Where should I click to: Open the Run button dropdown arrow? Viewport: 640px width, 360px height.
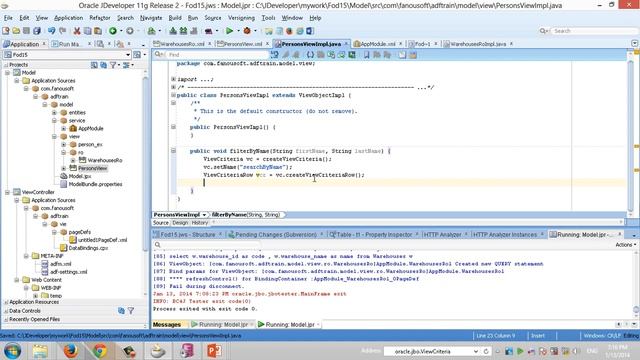point(238,31)
